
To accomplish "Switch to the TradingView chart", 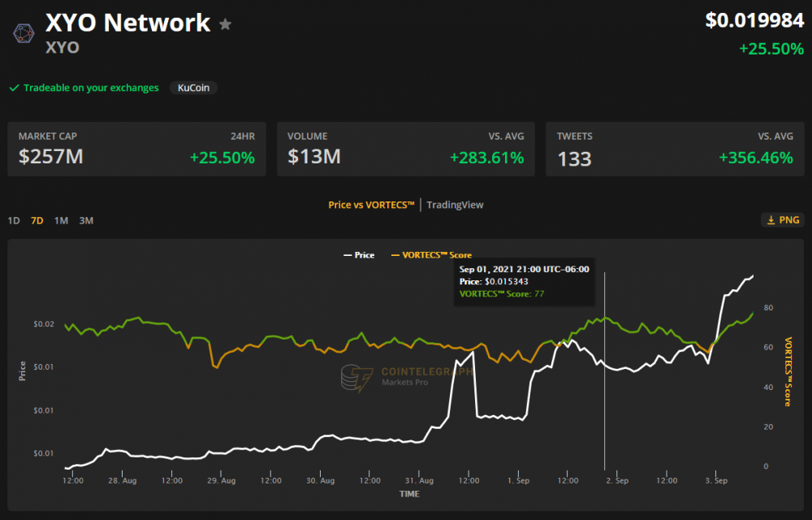I will 456,205.
